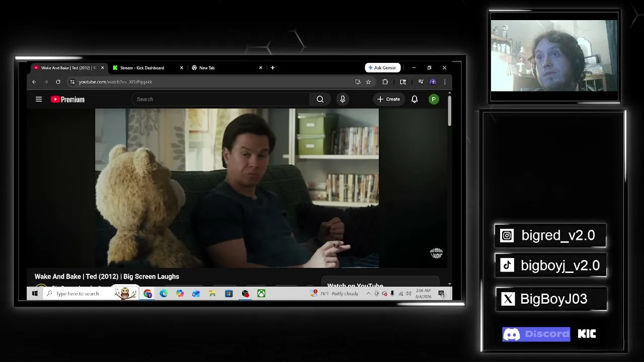Open the tab search icon in the Chrome toolbar

coord(403,82)
